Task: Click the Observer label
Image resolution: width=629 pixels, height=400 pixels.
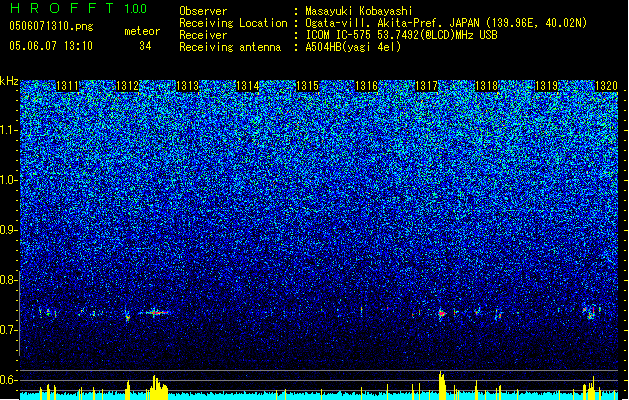Action: (x=203, y=11)
